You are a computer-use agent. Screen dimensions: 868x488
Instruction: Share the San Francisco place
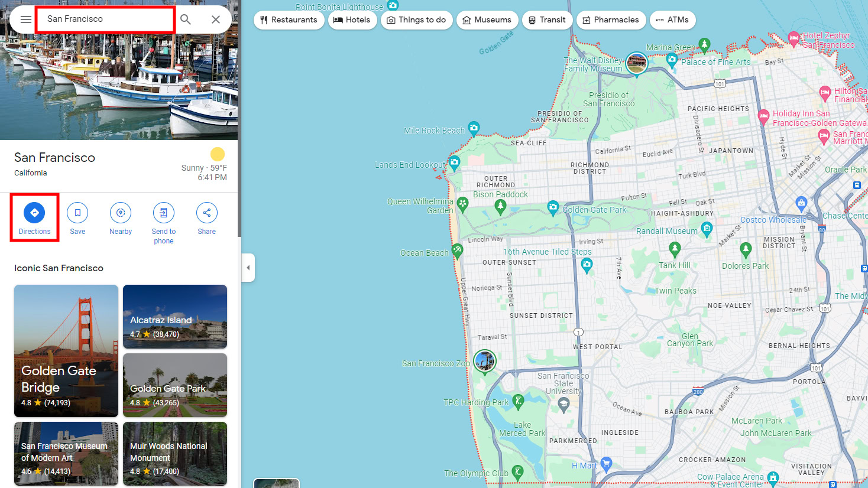tap(207, 219)
